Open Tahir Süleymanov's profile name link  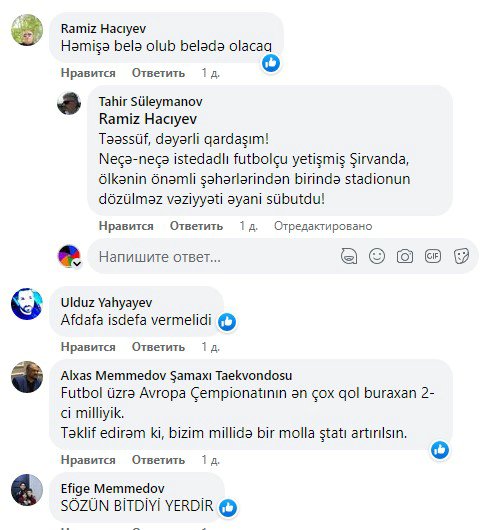(151, 101)
